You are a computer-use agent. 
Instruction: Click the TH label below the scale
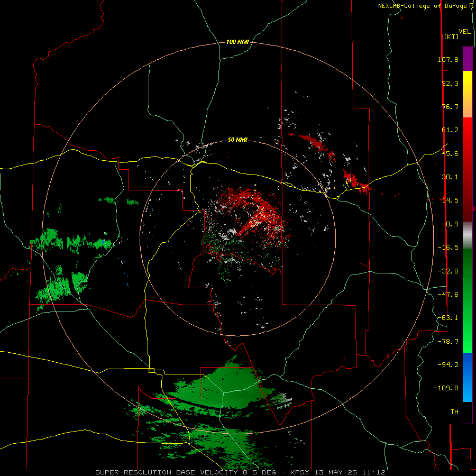click(454, 412)
